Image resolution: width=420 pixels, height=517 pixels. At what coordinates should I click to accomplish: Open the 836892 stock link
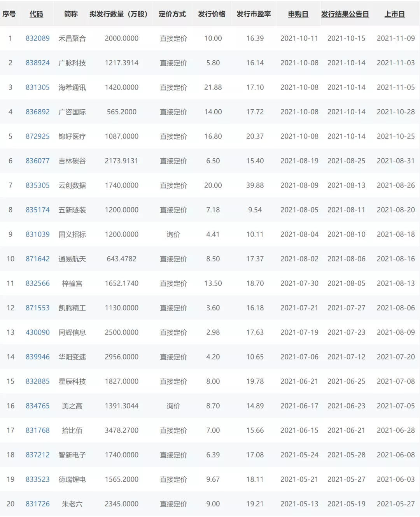click(38, 112)
